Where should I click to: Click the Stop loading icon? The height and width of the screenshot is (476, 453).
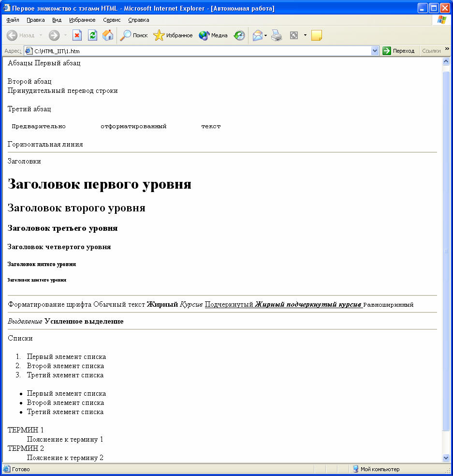pos(77,35)
